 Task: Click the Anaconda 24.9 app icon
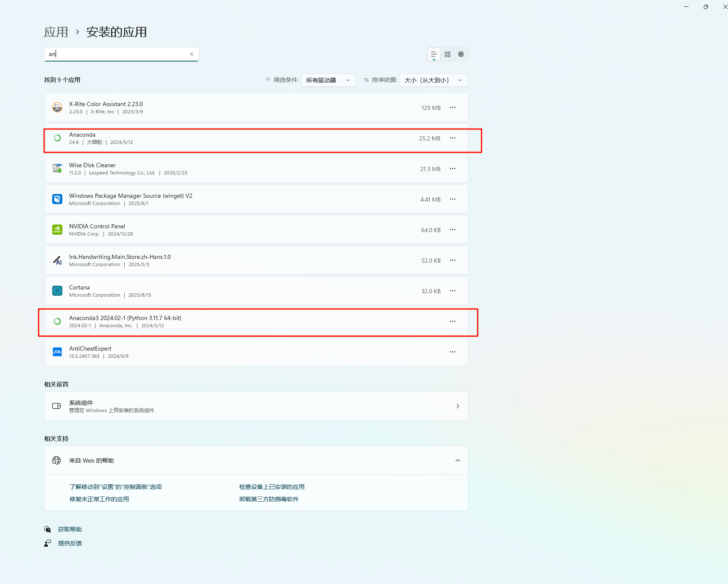57,138
